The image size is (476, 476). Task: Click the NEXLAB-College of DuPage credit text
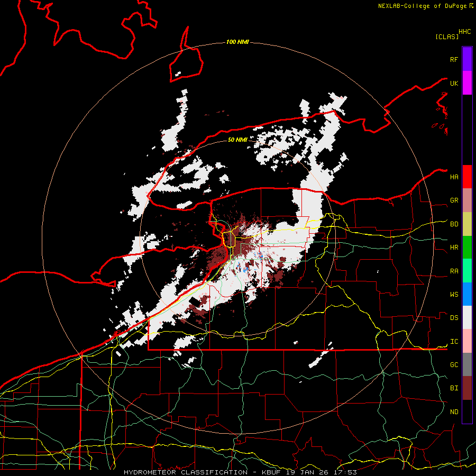[x=422, y=6]
